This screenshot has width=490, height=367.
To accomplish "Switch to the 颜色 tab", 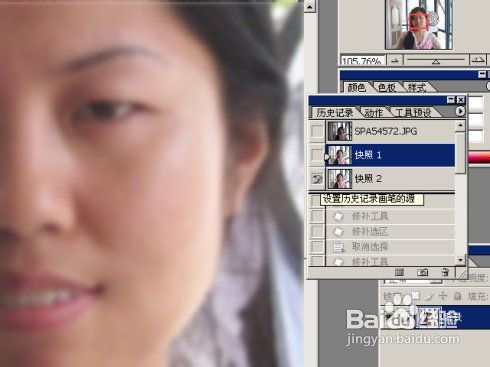I will 356,87.
